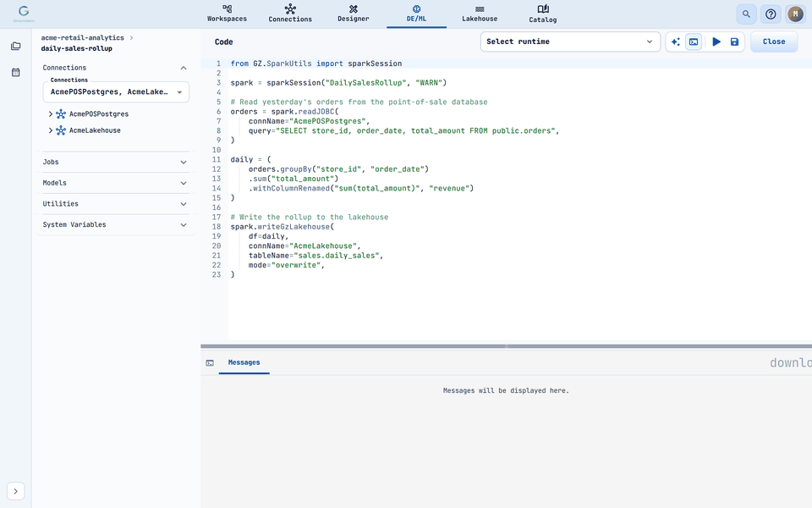Viewport: 812px width, 508px height.
Task: Click the daily-sales-rollup breadcrumb title
Action: [77, 48]
